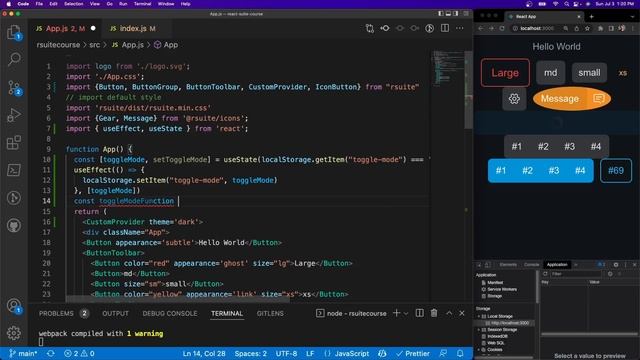
Task: Open the Extensions view
Action: 14,143
